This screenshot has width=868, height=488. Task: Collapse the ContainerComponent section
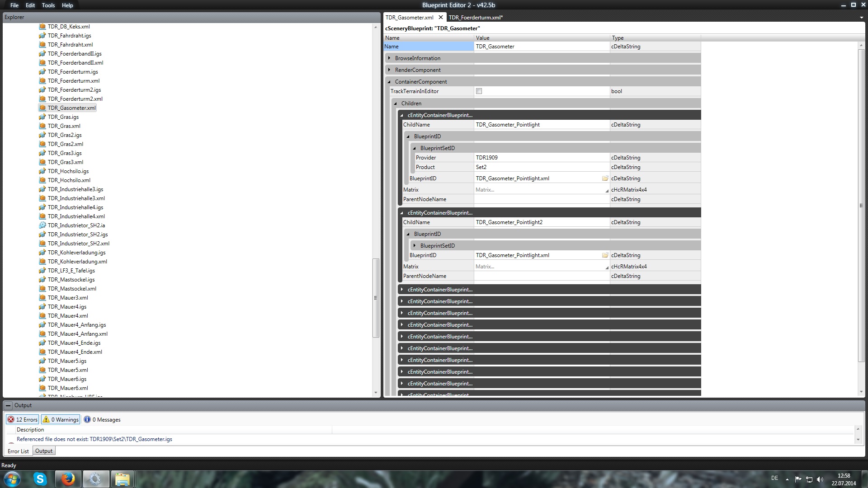389,82
